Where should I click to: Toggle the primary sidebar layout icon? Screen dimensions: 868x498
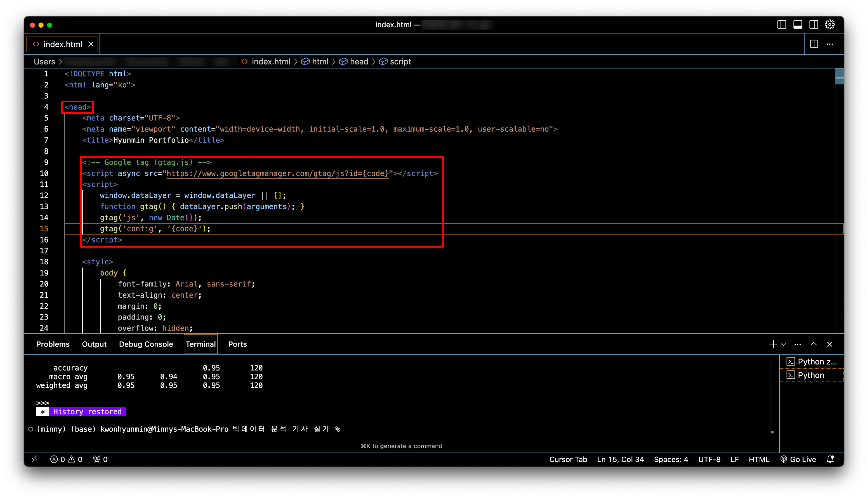pyautogui.click(x=781, y=25)
